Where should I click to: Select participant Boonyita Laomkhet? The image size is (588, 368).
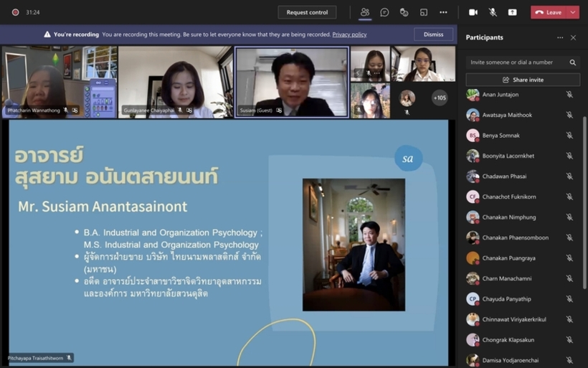coord(521,156)
